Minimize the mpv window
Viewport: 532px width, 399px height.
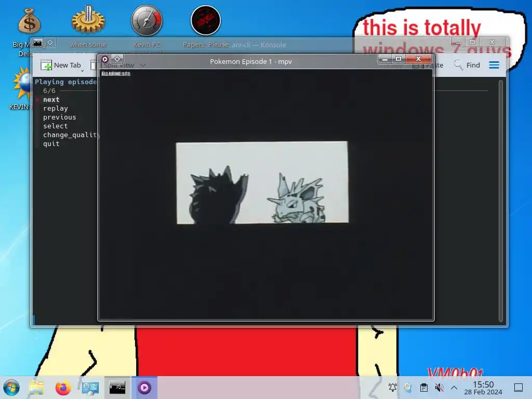385,59
